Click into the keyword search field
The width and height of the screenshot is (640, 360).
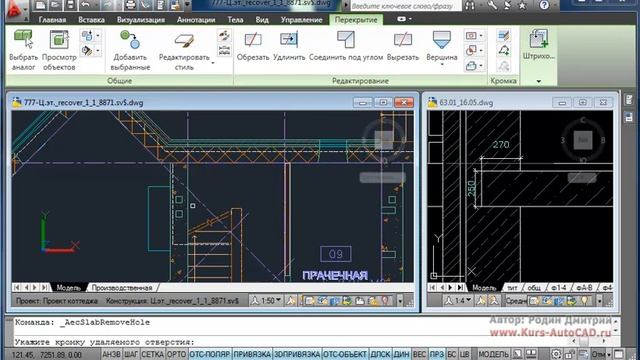(405, 6)
